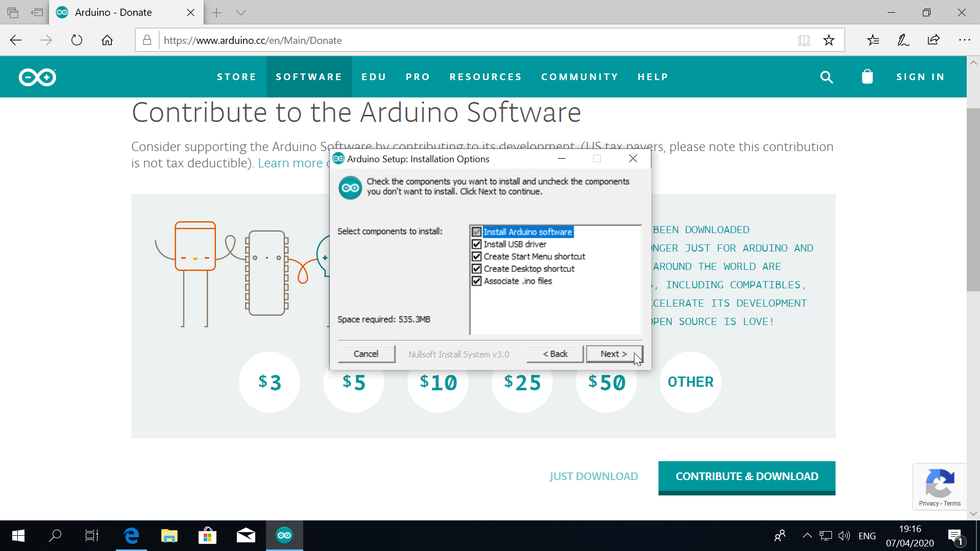Share this page icon
Viewport: 980px width, 551px height.
(934, 40)
